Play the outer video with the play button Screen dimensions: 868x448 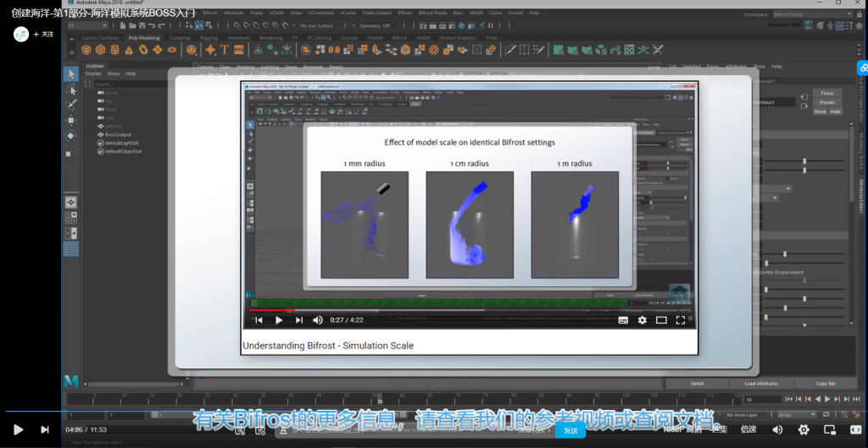click(18, 429)
